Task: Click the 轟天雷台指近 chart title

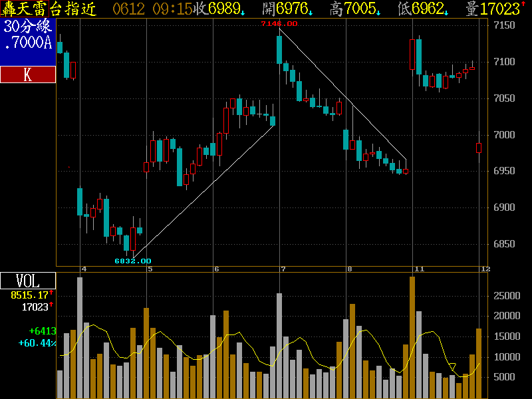Action: tap(48, 9)
